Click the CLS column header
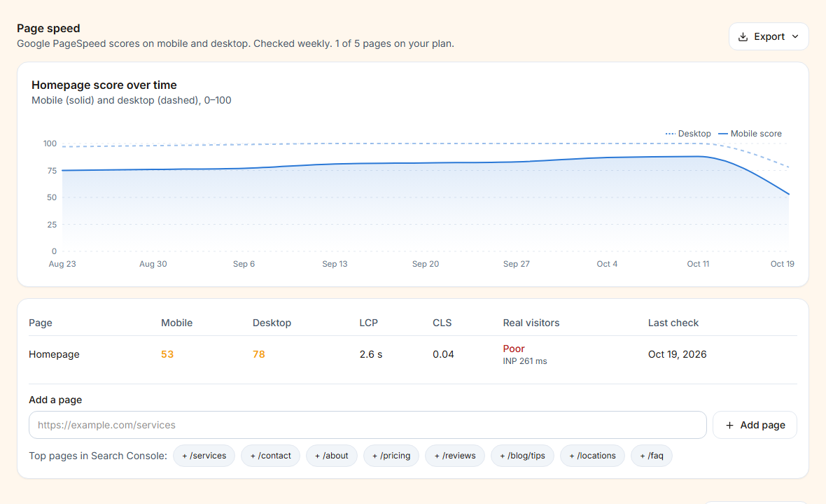Screen dimensions: 826x504 point(442,323)
